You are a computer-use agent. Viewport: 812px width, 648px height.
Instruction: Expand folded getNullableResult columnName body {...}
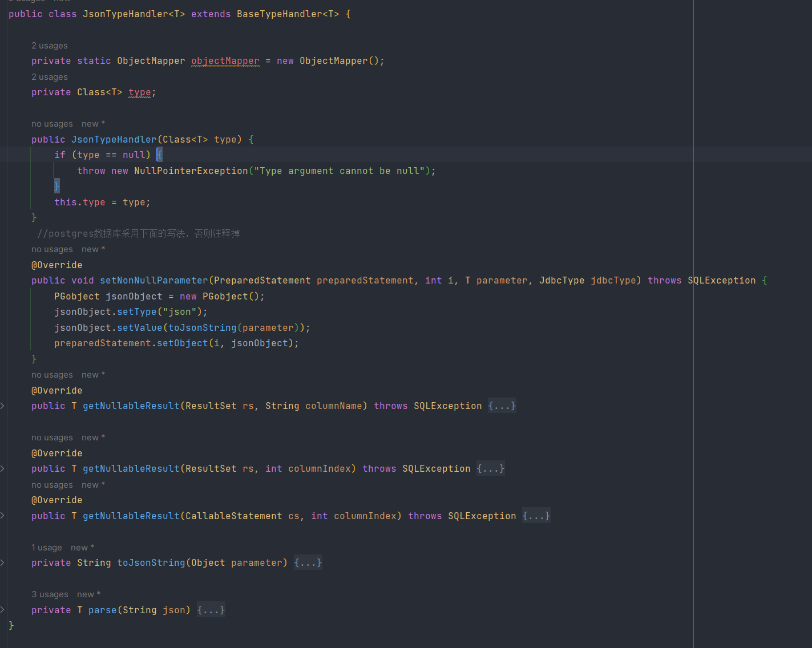point(502,406)
